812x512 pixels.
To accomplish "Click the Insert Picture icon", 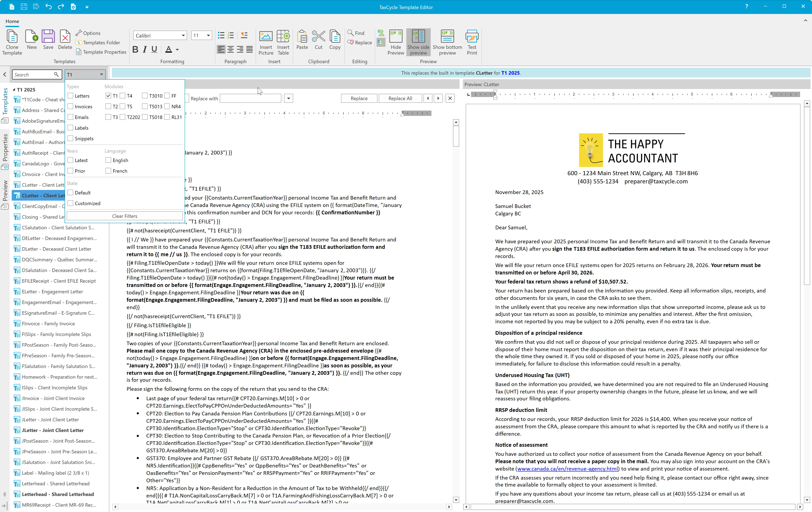I will pos(266,42).
